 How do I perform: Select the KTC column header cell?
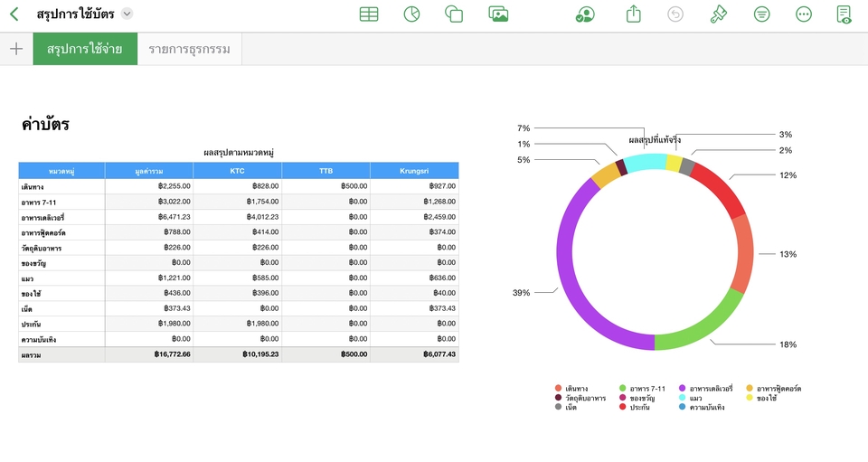coord(237,171)
